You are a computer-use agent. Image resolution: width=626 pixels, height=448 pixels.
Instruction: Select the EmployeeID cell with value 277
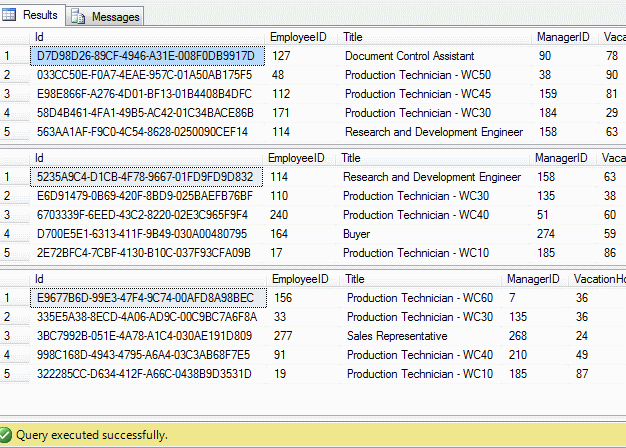(x=282, y=336)
